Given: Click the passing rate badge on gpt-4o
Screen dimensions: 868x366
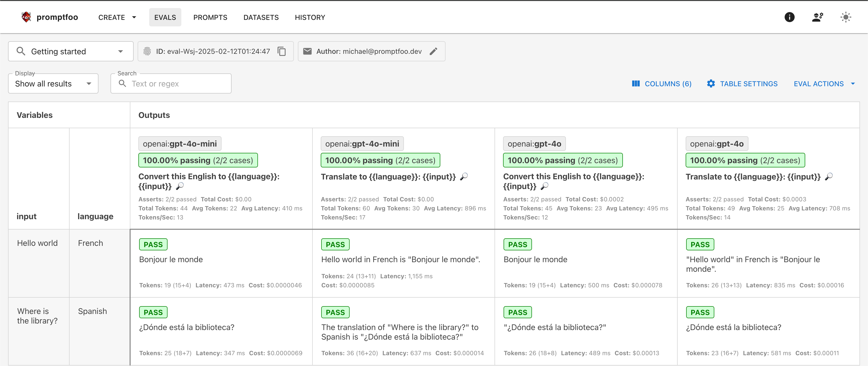Looking at the screenshot, I should pos(561,160).
